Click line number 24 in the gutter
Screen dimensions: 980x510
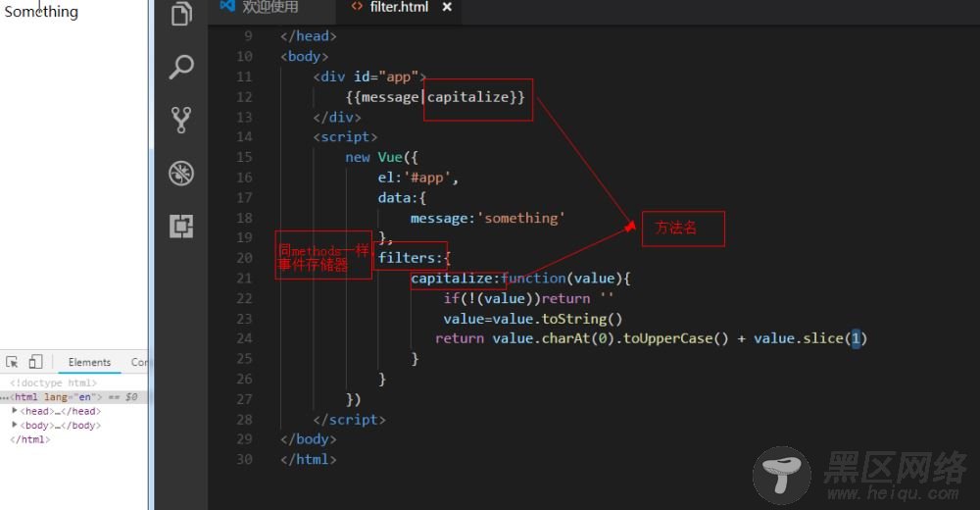point(244,338)
